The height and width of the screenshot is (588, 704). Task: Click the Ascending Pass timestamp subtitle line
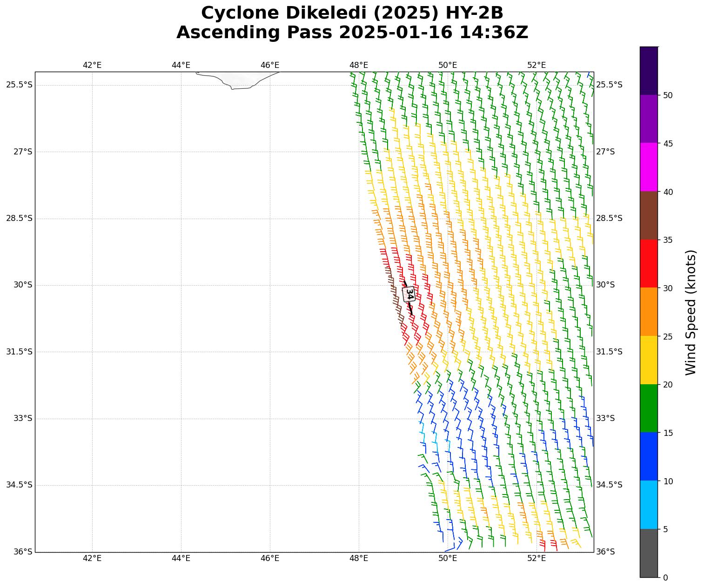(x=352, y=33)
